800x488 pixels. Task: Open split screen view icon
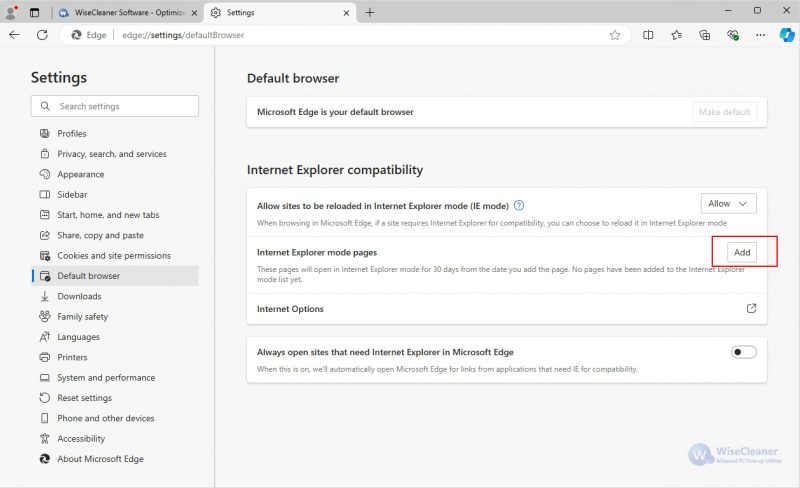pyautogui.click(x=648, y=35)
